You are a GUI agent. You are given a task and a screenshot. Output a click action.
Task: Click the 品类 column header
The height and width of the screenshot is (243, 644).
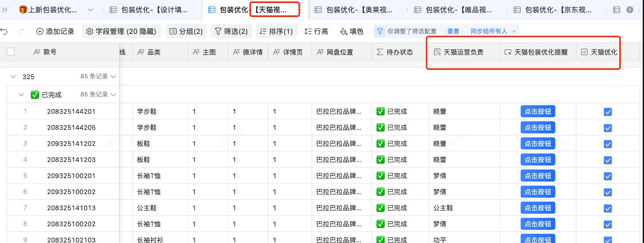coord(160,52)
